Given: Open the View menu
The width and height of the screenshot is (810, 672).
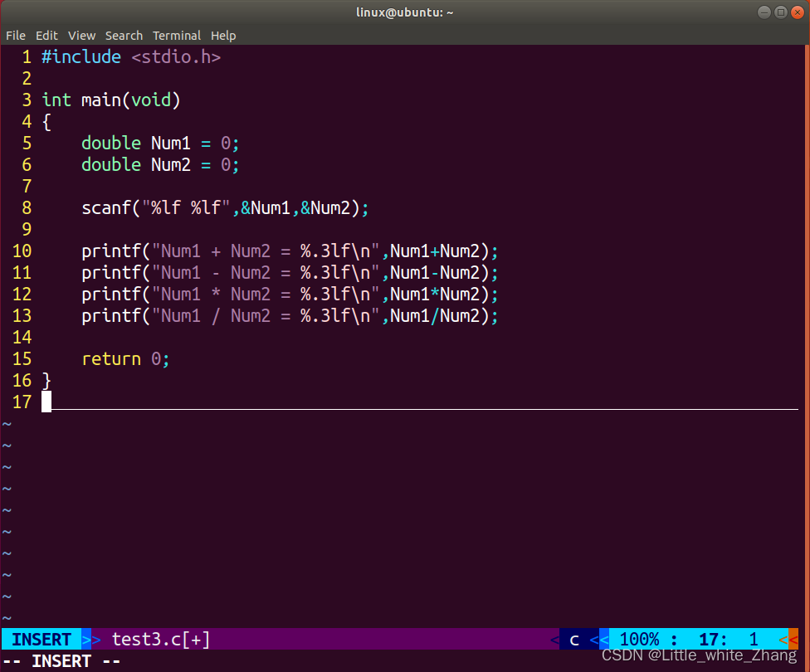Looking at the screenshot, I should 81,36.
